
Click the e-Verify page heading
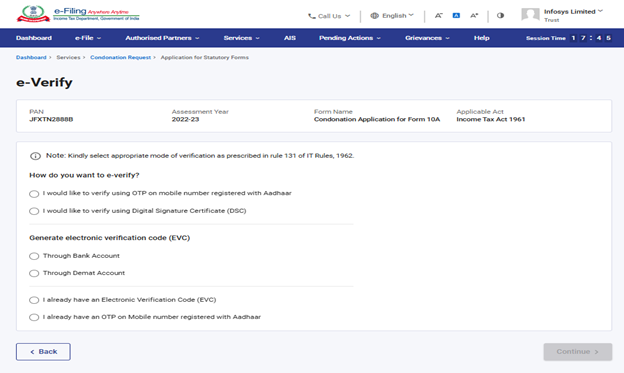tap(44, 82)
